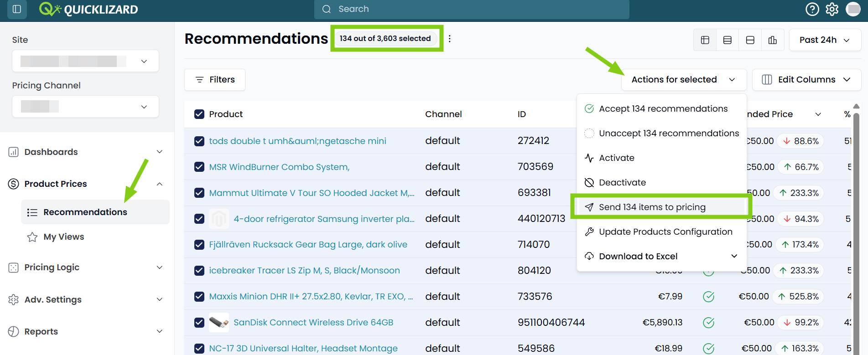Select Accept 134 recommendations
Image resolution: width=868 pixels, height=355 pixels.
[x=661, y=109]
